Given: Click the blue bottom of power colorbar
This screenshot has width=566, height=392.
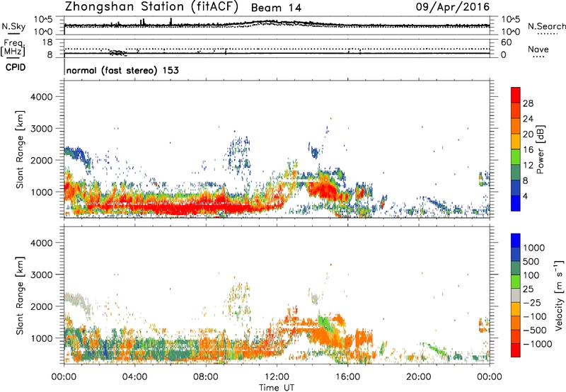Looking at the screenshot, I should (x=516, y=203).
